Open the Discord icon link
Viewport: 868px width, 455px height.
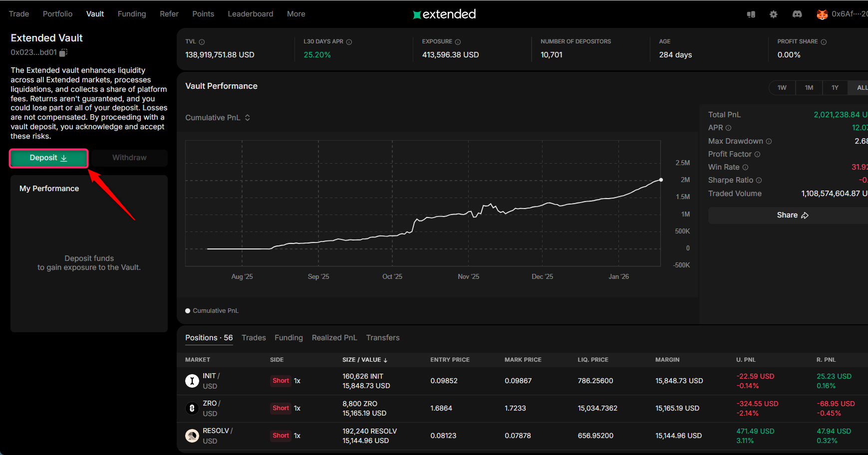[x=797, y=14]
